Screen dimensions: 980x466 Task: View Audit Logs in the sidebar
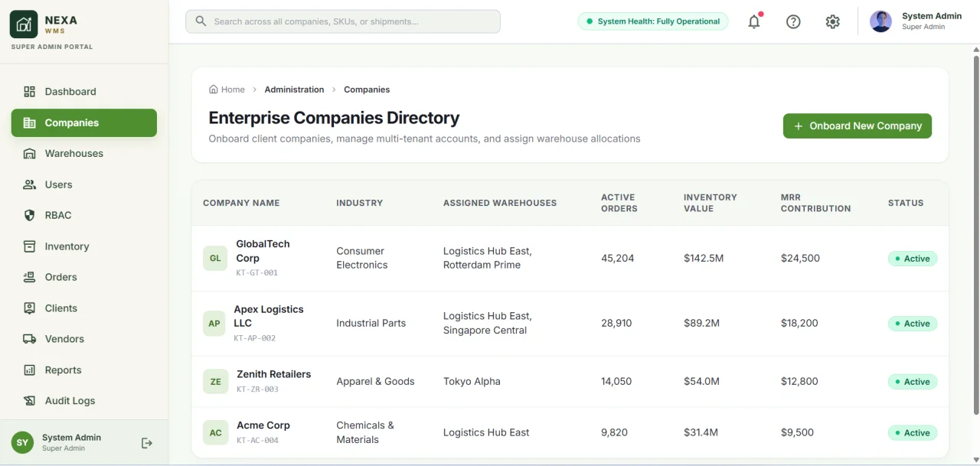84,401
